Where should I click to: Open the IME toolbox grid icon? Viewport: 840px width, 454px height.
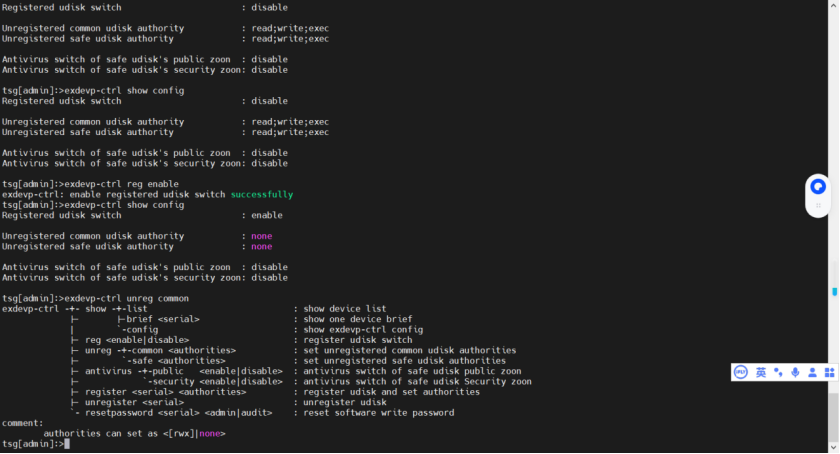point(829,372)
